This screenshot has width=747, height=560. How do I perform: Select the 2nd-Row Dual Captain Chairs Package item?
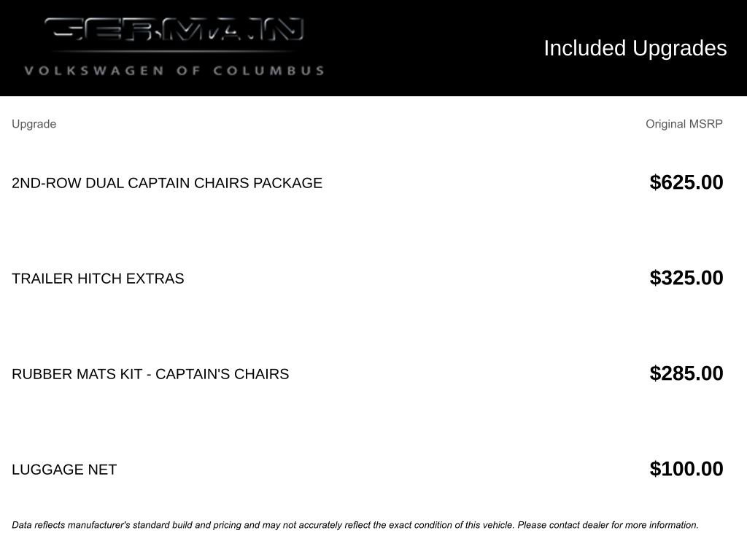click(166, 183)
